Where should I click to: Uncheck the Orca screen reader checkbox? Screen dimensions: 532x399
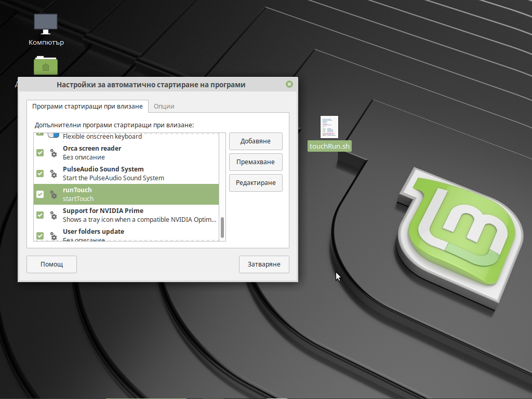40,153
